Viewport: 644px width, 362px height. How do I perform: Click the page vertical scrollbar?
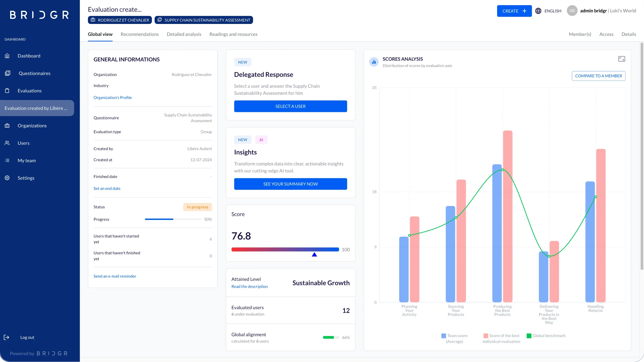[x=641, y=156]
